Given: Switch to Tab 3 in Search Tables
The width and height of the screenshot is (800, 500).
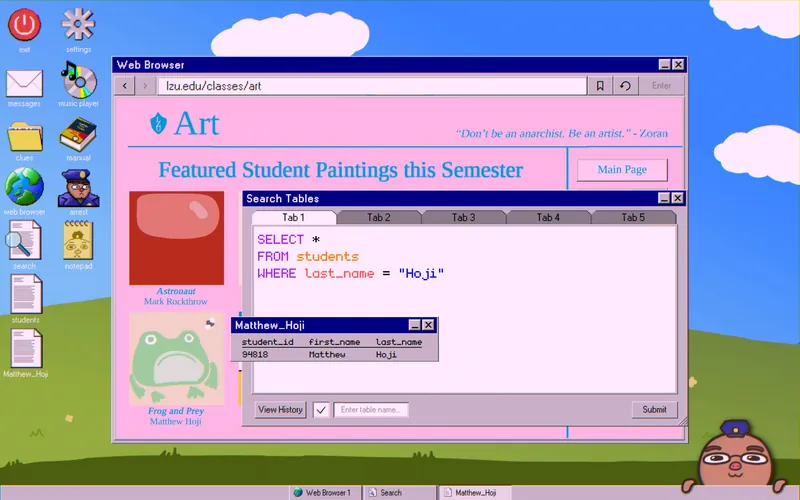Looking at the screenshot, I should (463, 217).
